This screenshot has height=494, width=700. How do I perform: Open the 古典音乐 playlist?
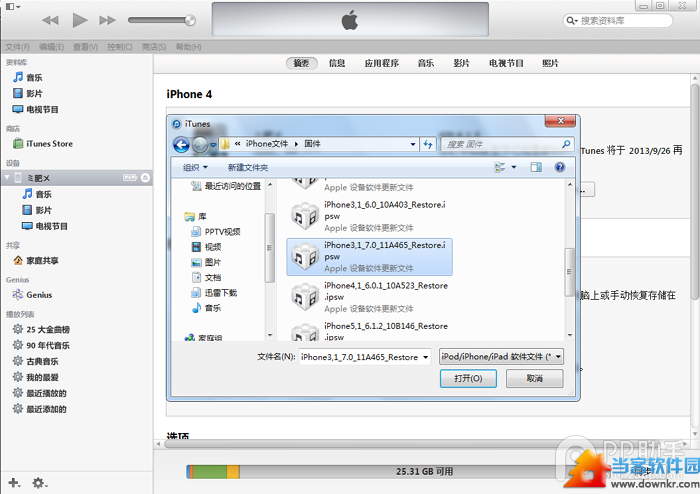(x=36, y=361)
